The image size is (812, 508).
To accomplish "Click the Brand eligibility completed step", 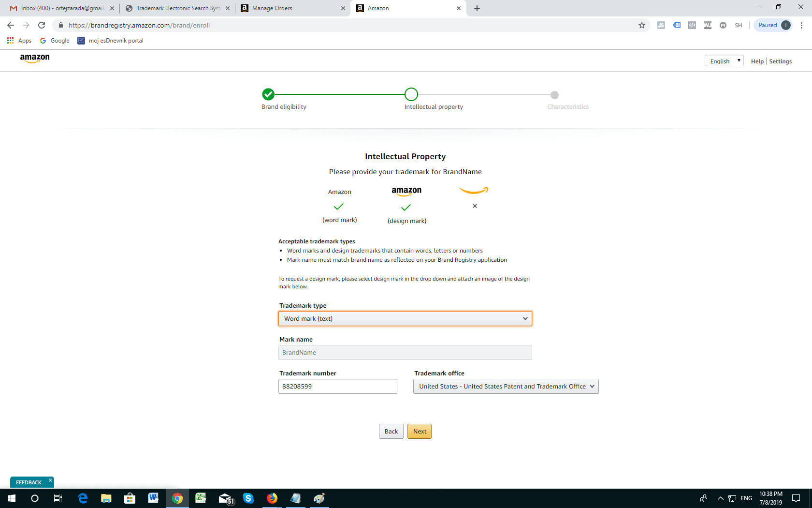I will [268, 94].
